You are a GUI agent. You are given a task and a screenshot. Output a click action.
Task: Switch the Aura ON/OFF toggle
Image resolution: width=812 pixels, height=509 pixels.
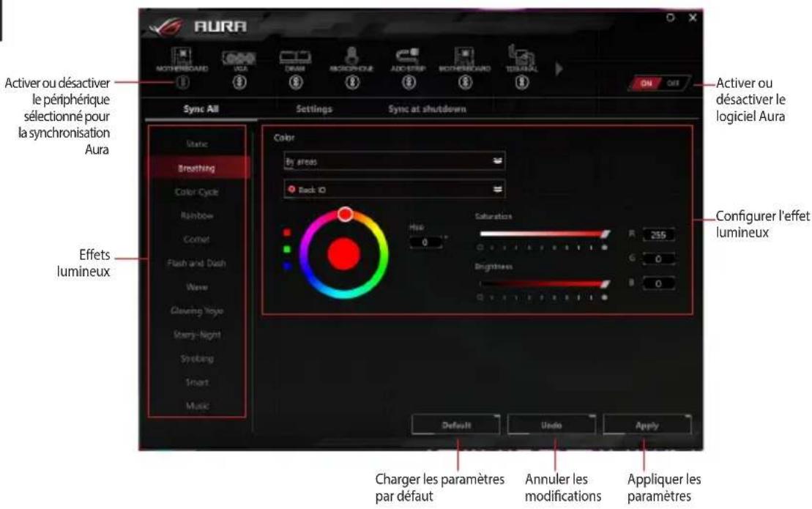click(x=659, y=83)
